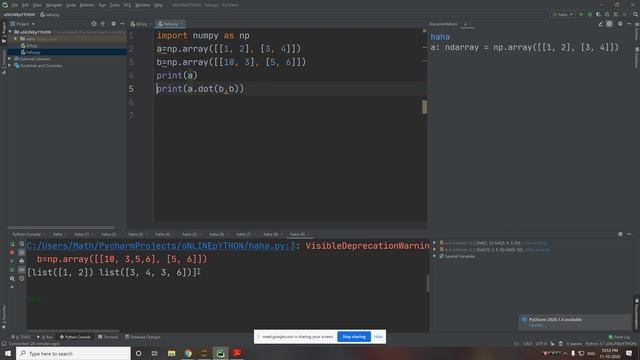Viewport: 640px width, 360px height.
Task: Edit source pencil icon in Documentation panel
Action: [600, 24]
